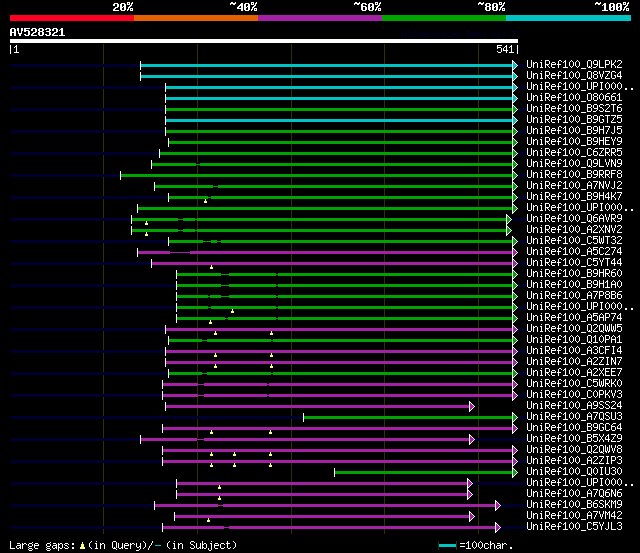The height and width of the screenshot is (553, 640).
Task: Click the yellow gap marker icon in the legend
Action: (x=82, y=545)
